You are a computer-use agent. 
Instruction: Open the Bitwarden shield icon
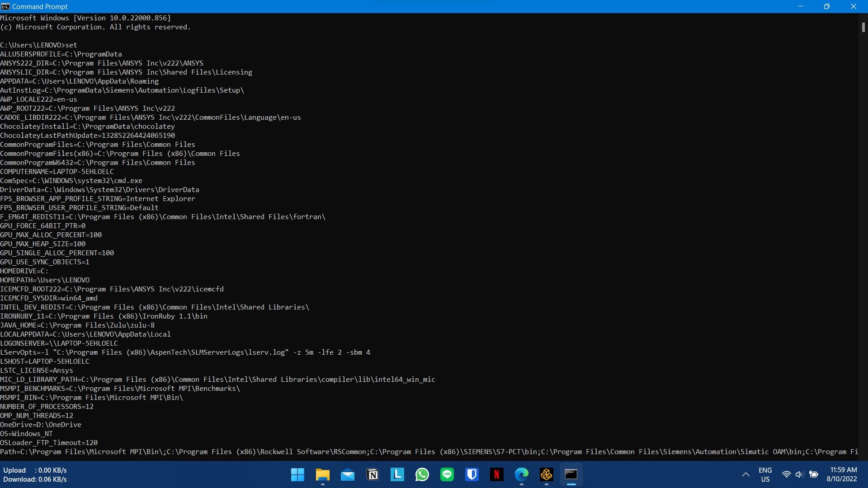click(472, 474)
